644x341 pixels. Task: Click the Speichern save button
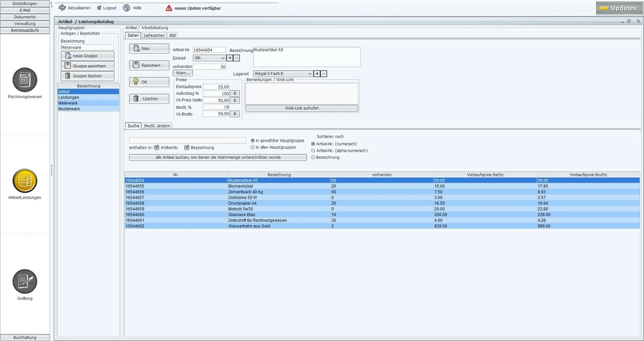149,65
